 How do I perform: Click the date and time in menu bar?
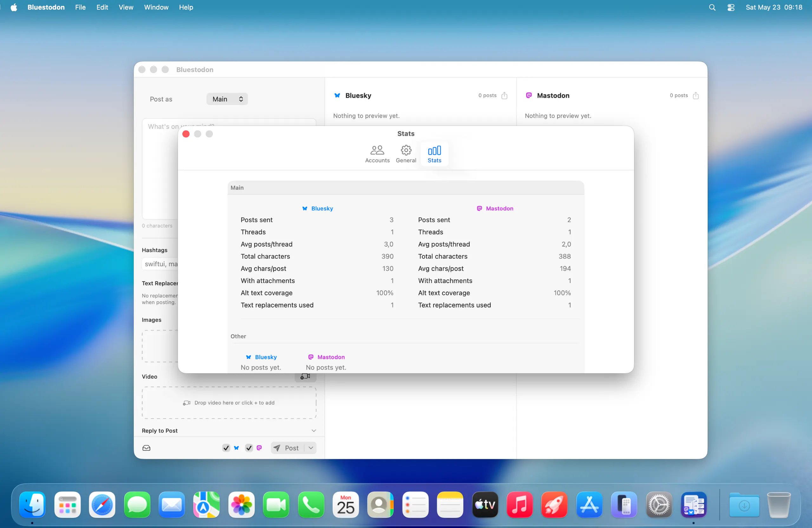pos(773,7)
